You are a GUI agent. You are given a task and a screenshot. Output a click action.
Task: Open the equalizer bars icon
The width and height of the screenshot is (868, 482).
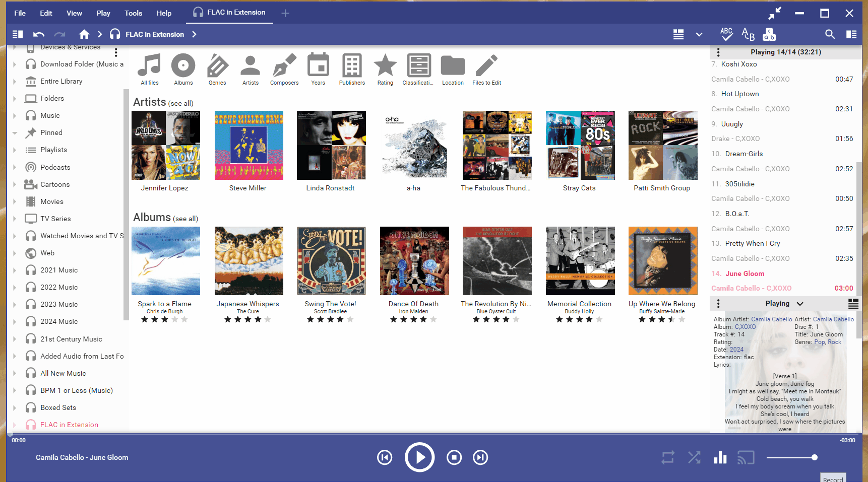pyautogui.click(x=720, y=457)
